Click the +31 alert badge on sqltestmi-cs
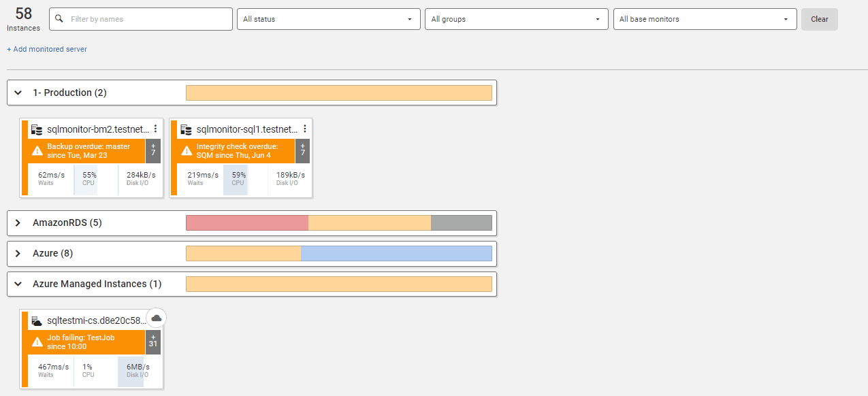This screenshot has height=396, width=868. point(153,341)
